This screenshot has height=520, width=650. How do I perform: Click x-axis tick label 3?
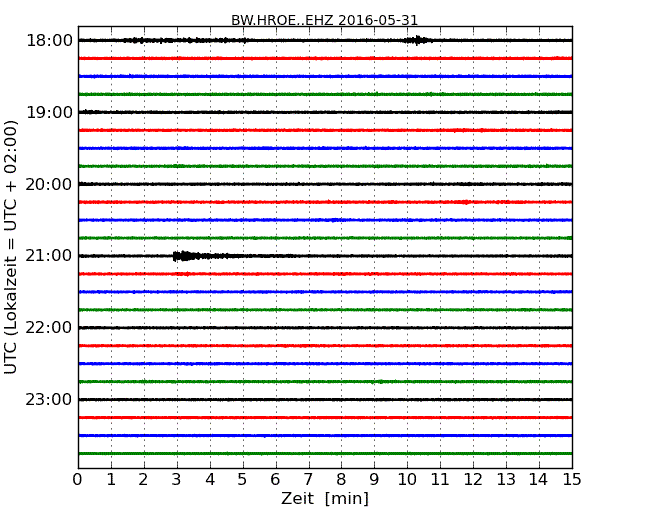click(x=177, y=480)
